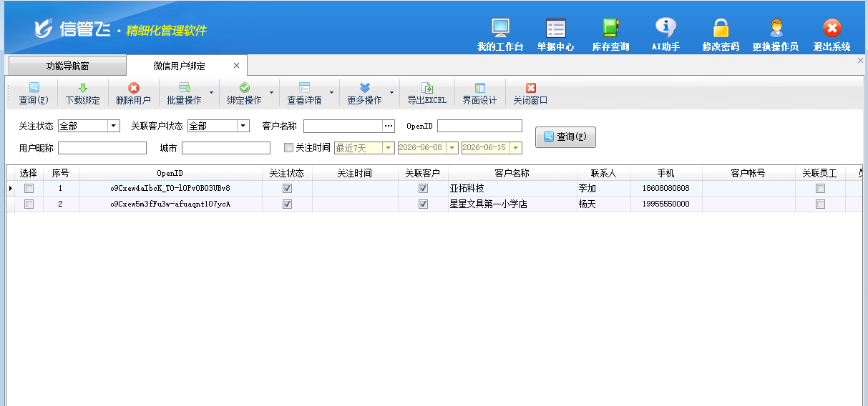Expand 更多操作 dropdown arrow
This screenshot has height=406, width=868.
click(x=391, y=93)
